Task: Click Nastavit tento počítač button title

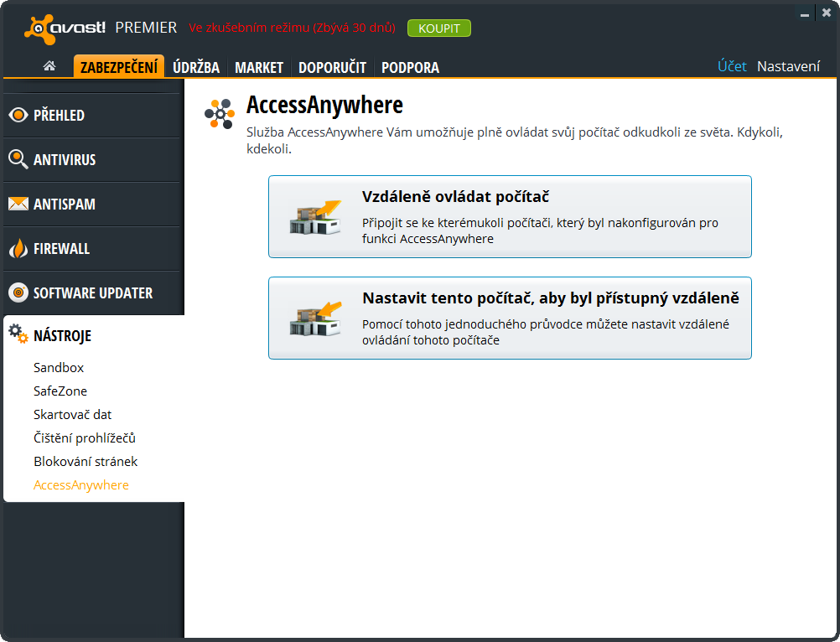Action: point(551,298)
